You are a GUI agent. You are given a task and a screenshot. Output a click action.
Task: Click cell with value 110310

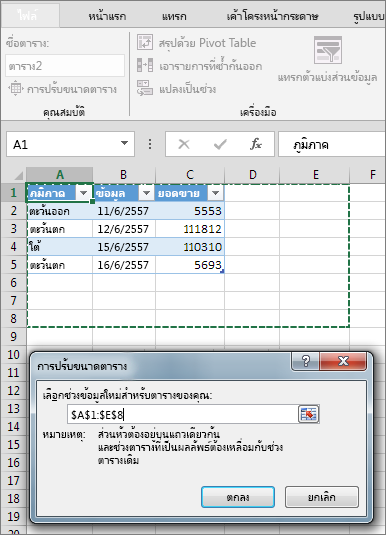[x=190, y=247]
